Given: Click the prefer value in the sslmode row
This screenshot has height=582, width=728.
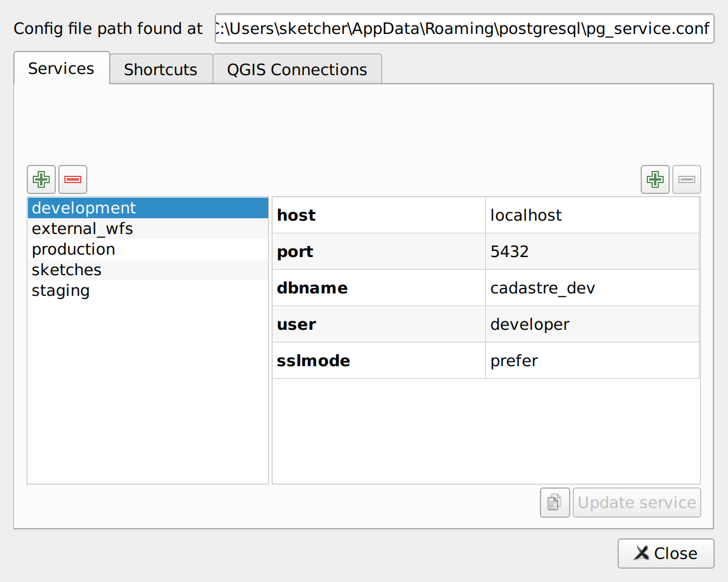Looking at the screenshot, I should pos(514,361).
